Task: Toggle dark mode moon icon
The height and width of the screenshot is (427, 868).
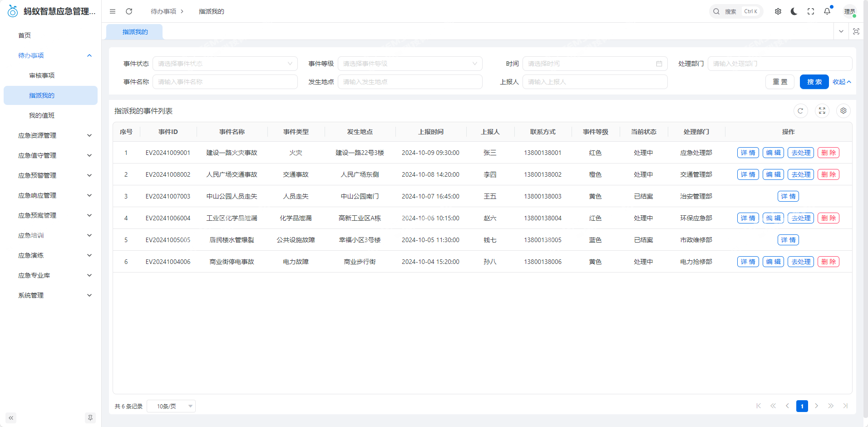Action: pos(794,11)
